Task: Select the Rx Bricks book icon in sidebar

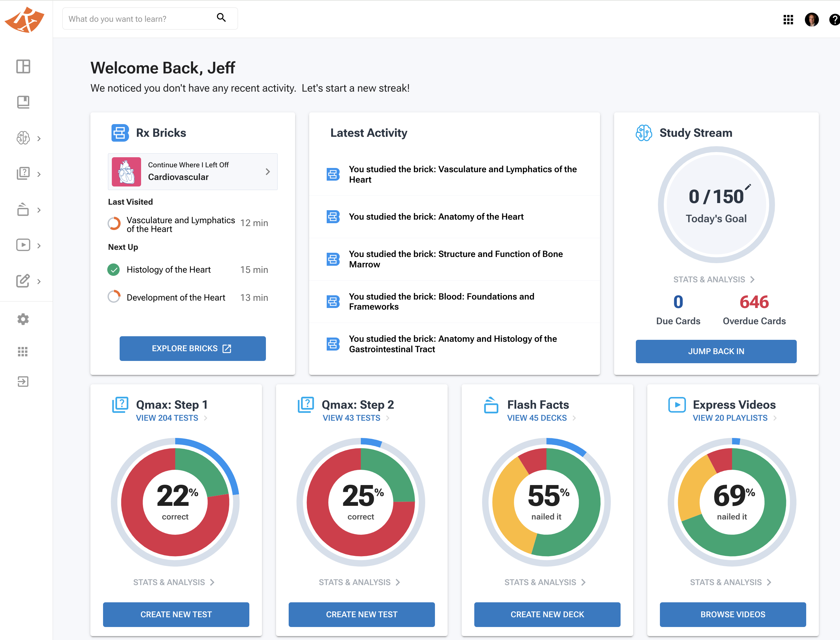Action: coord(24,102)
